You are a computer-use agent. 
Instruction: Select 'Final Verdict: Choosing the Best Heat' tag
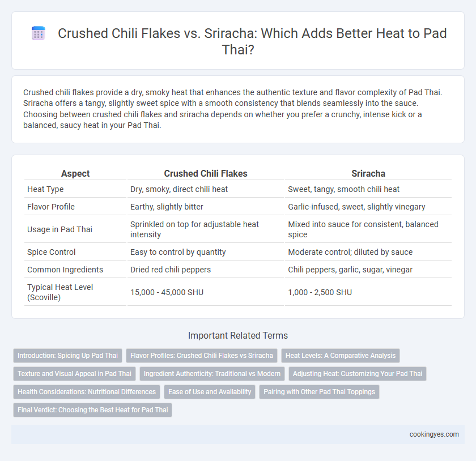(92, 409)
